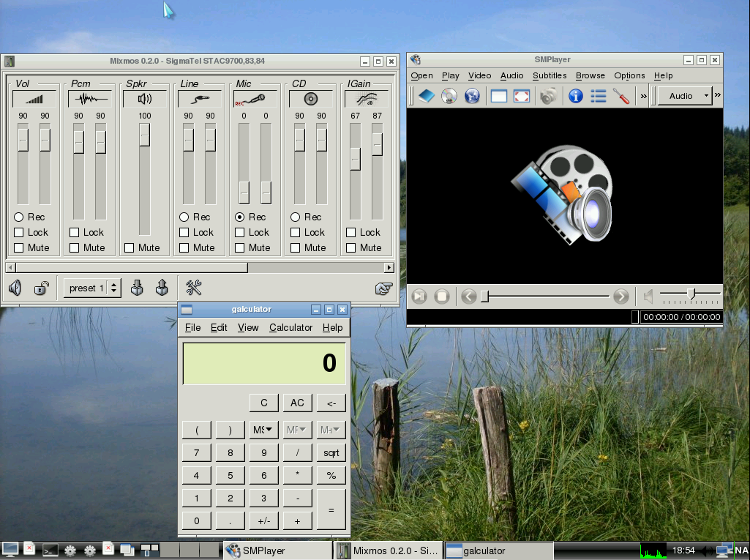This screenshot has height=560, width=750.
Task: Open the preset 1 selector in Mixmos
Action: click(92, 288)
